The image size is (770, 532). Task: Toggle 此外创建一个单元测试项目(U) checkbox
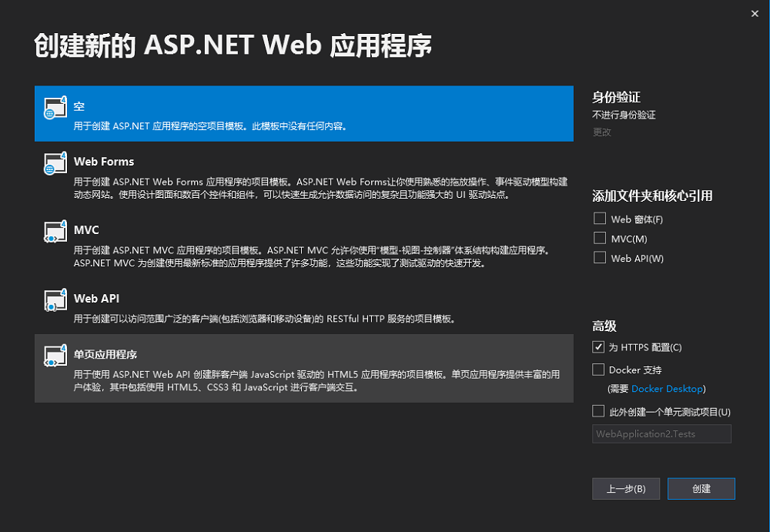pyautogui.click(x=599, y=411)
